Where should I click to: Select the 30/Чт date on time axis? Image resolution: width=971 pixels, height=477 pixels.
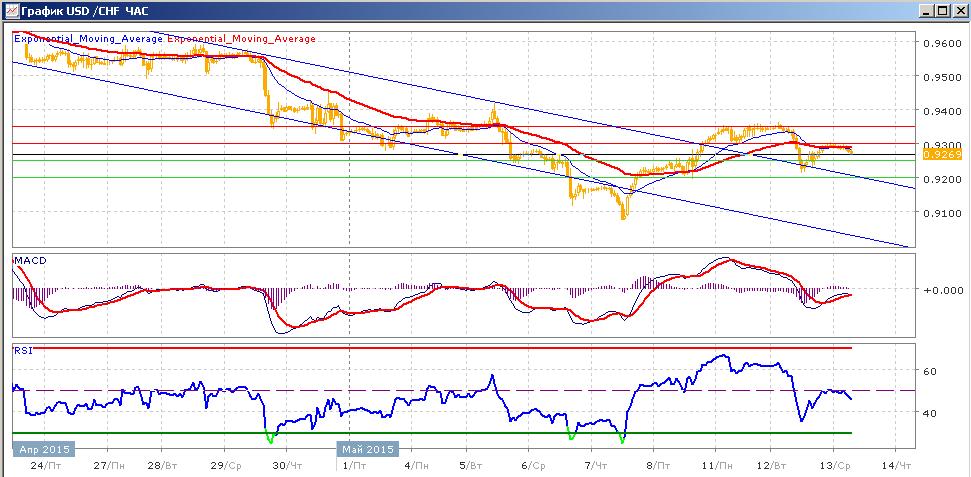pyautogui.click(x=288, y=465)
